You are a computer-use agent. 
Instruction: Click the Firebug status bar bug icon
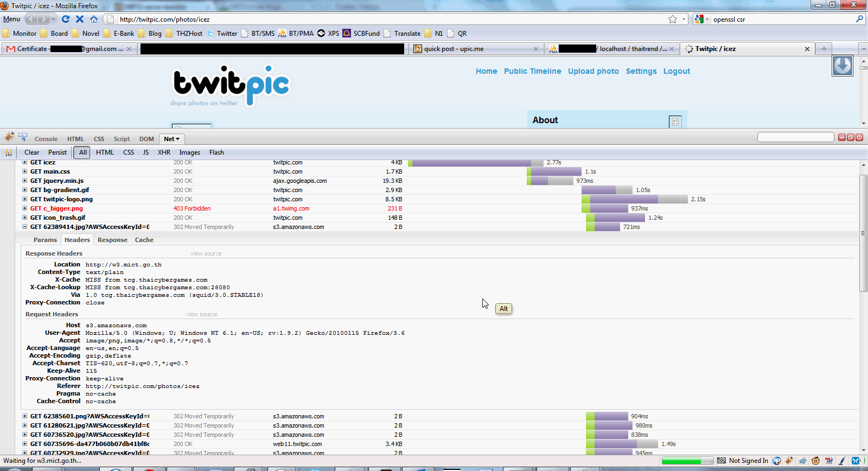(x=789, y=461)
